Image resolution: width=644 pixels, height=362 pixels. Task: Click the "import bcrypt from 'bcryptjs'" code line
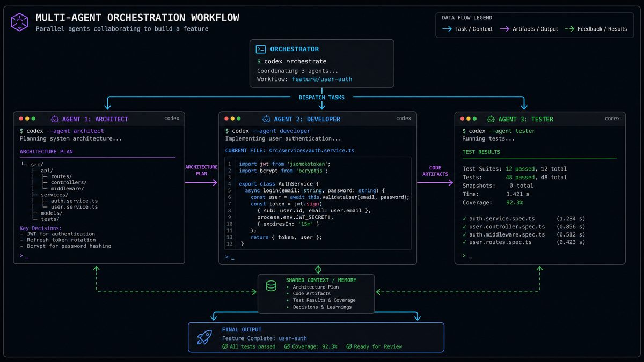point(283,171)
